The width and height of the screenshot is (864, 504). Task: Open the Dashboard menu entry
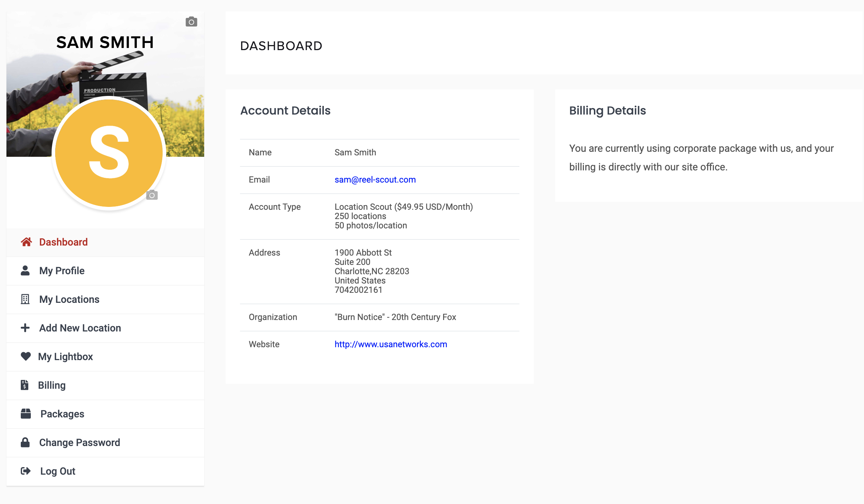(x=63, y=242)
